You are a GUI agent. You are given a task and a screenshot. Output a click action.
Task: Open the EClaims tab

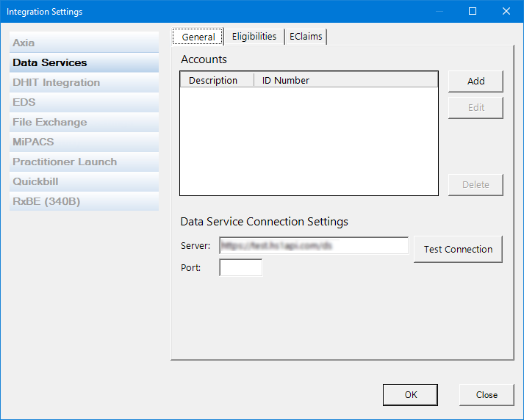tap(306, 36)
